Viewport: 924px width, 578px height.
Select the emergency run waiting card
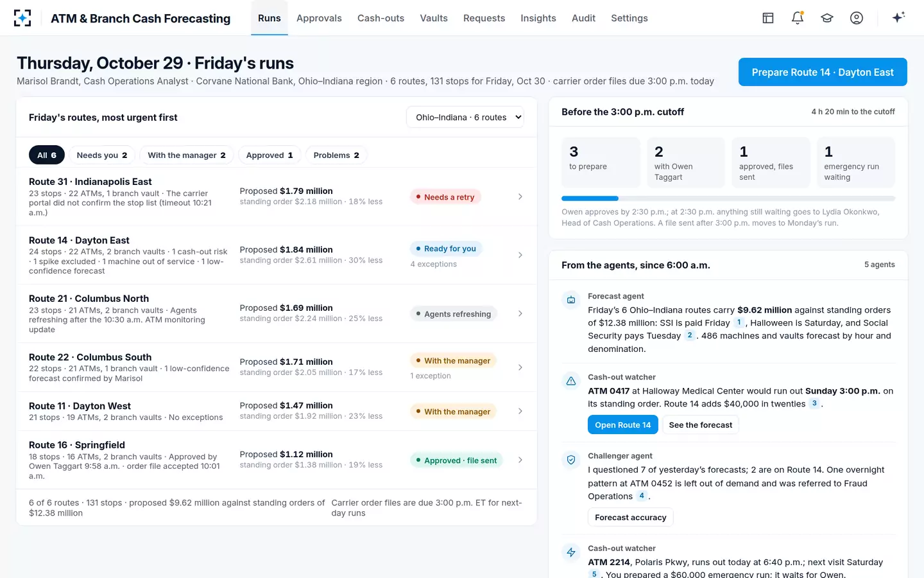856,162
